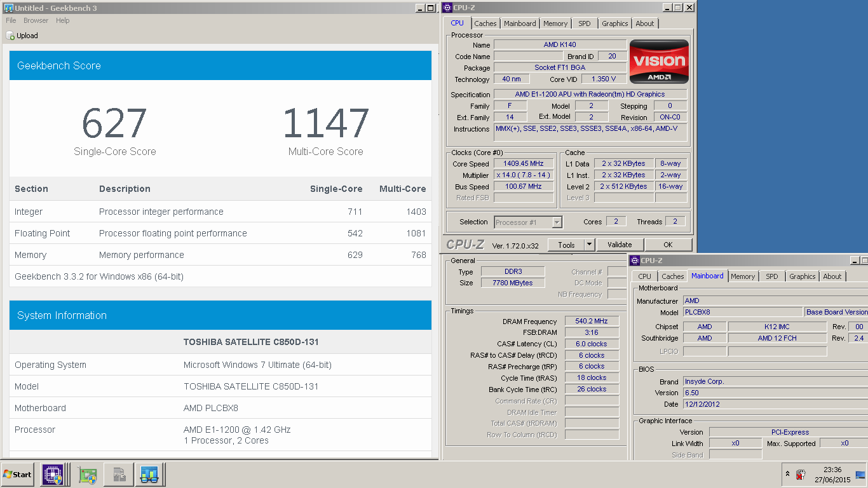Image resolution: width=868 pixels, height=488 pixels.
Task: Click the FSB:DRAM ratio 3:16
Action: pos(592,333)
